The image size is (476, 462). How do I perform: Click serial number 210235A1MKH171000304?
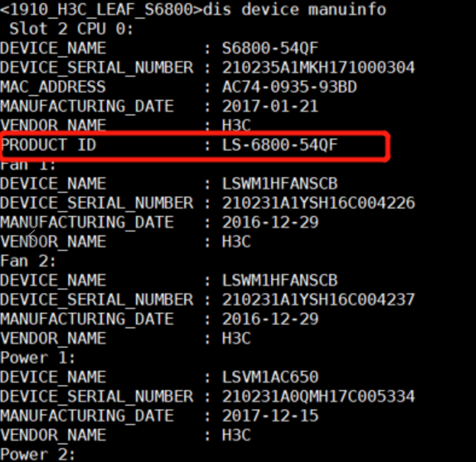[318, 68]
